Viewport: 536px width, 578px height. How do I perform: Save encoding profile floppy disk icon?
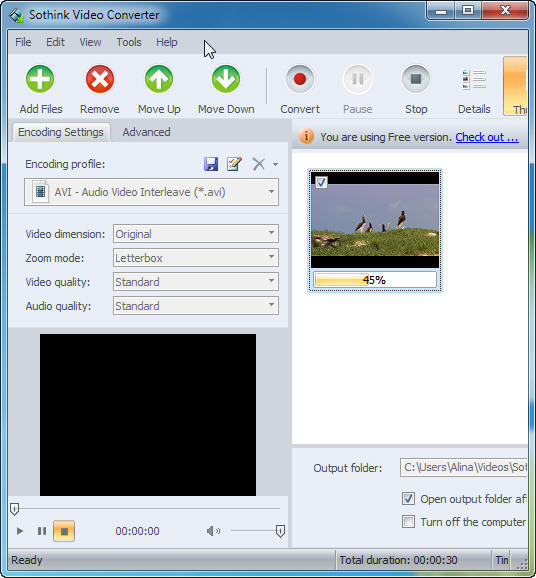point(211,164)
